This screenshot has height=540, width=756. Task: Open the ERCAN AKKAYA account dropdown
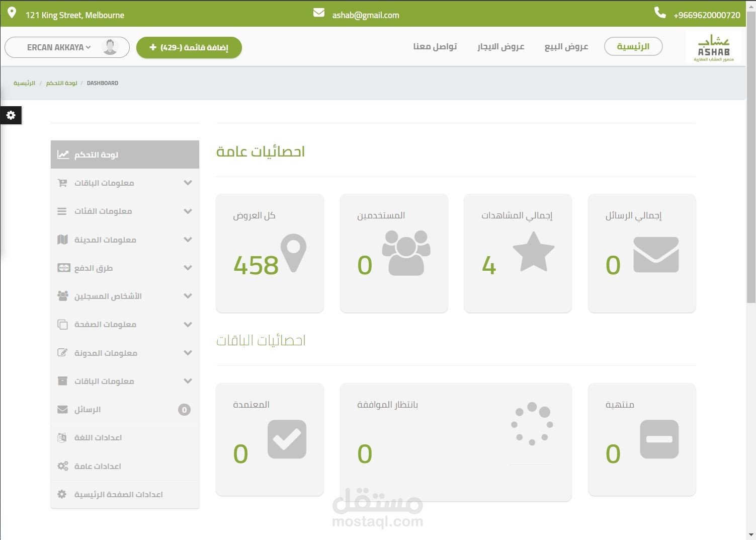coord(66,47)
